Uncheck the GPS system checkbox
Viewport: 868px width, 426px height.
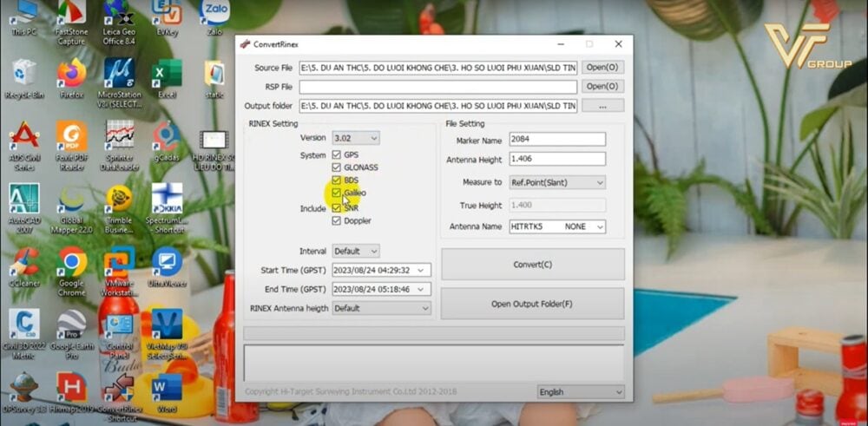337,154
